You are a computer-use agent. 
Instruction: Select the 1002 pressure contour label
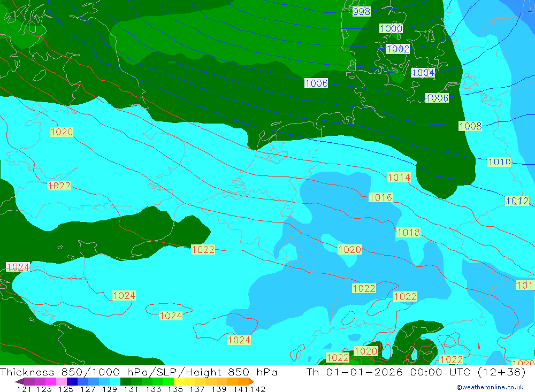pyautogui.click(x=398, y=49)
